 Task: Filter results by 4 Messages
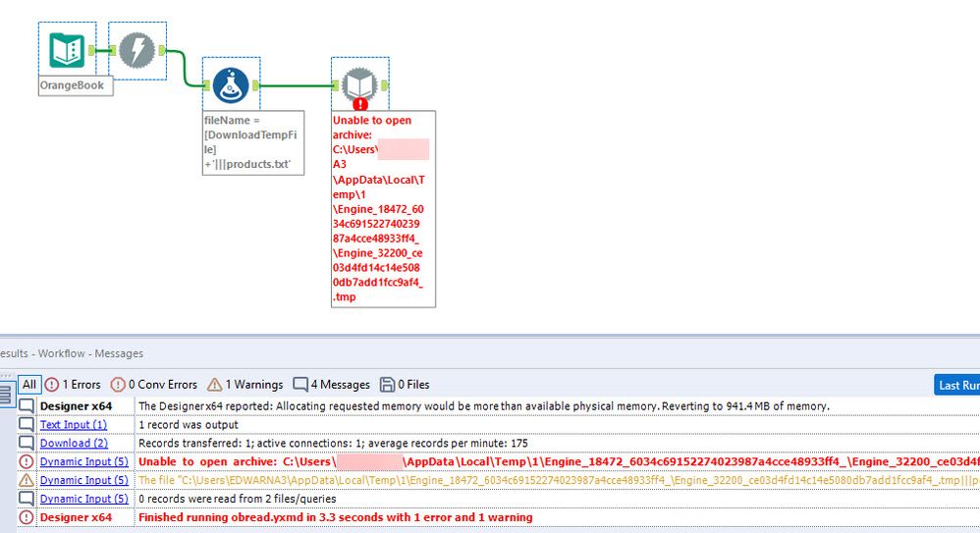(x=331, y=384)
